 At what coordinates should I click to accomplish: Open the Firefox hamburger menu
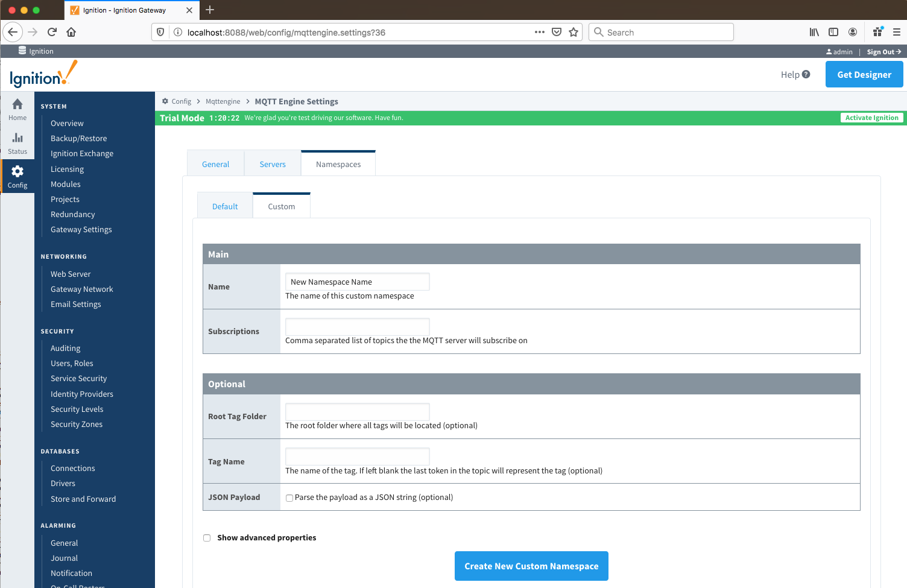[x=897, y=32]
